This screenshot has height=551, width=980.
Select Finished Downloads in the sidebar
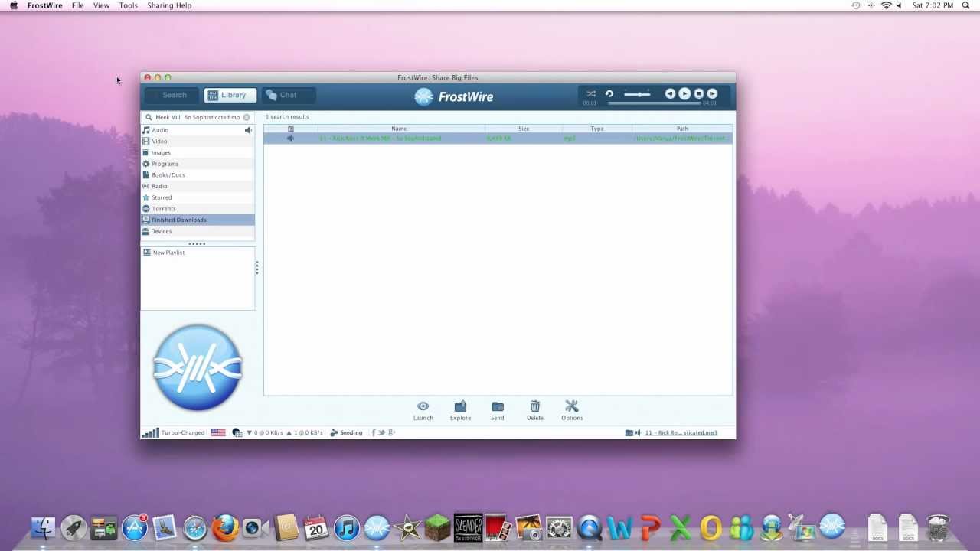tap(198, 220)
